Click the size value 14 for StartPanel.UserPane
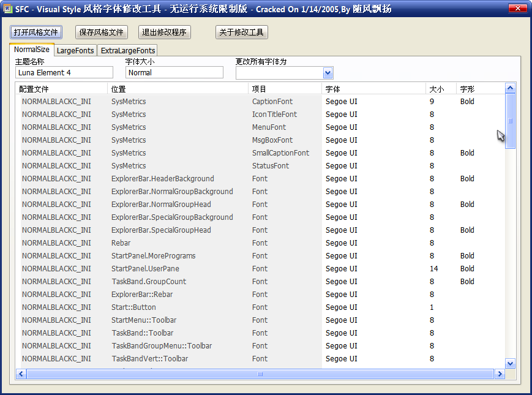The width and height of the screenshot is (532, 395). (433, 269)
